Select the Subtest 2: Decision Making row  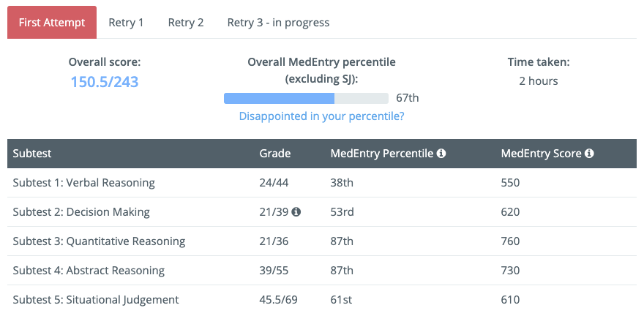point(322,211)
